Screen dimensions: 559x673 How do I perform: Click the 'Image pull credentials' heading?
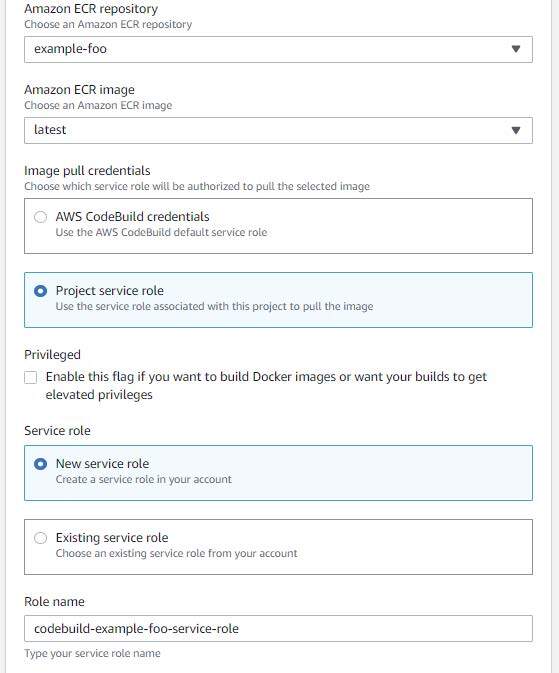(x=87, y=170)
